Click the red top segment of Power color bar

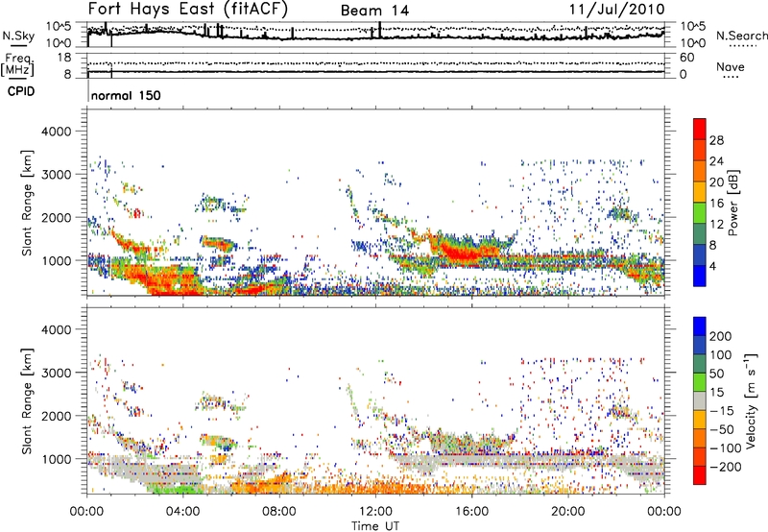700,129
